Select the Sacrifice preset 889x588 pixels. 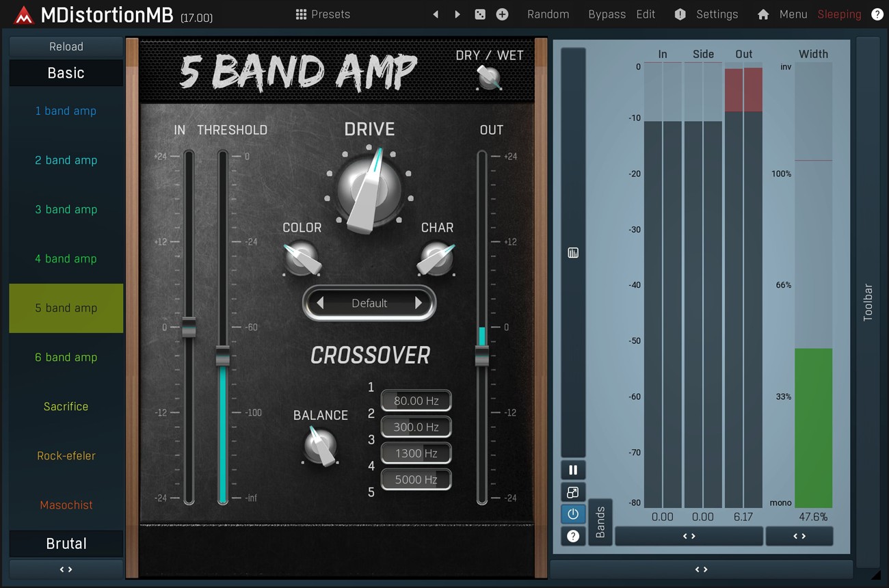(66, 406)
